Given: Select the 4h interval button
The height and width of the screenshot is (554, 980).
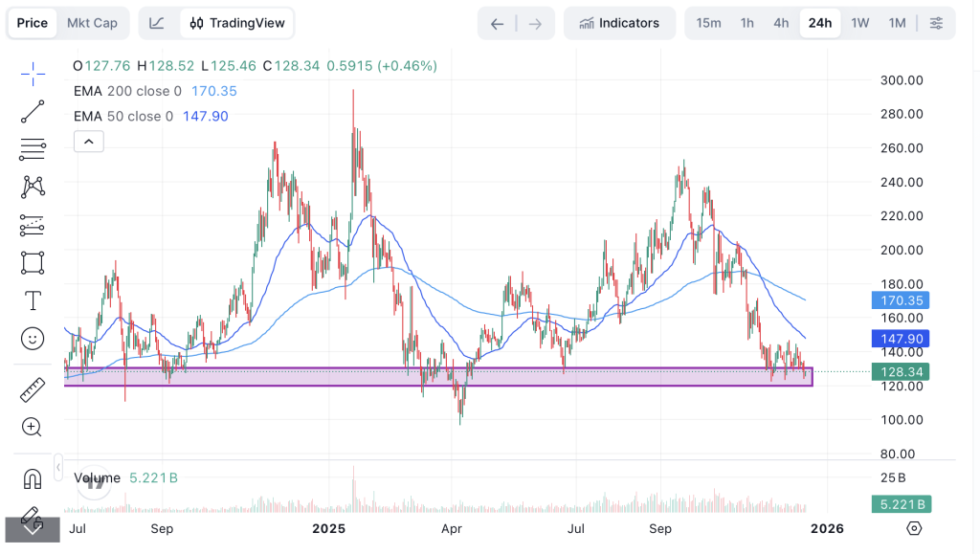Looking at the screenshot, I should [781, 23].
